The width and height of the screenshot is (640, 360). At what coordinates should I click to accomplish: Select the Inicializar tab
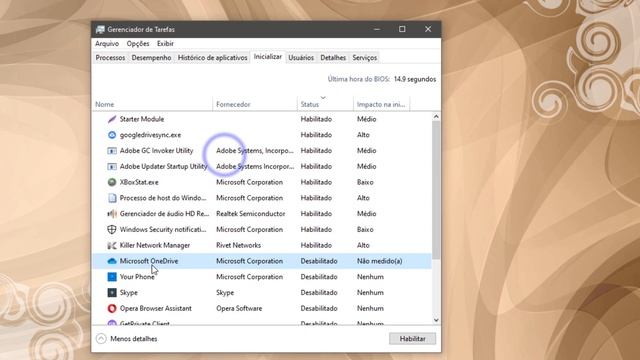[x=268, y=57]
